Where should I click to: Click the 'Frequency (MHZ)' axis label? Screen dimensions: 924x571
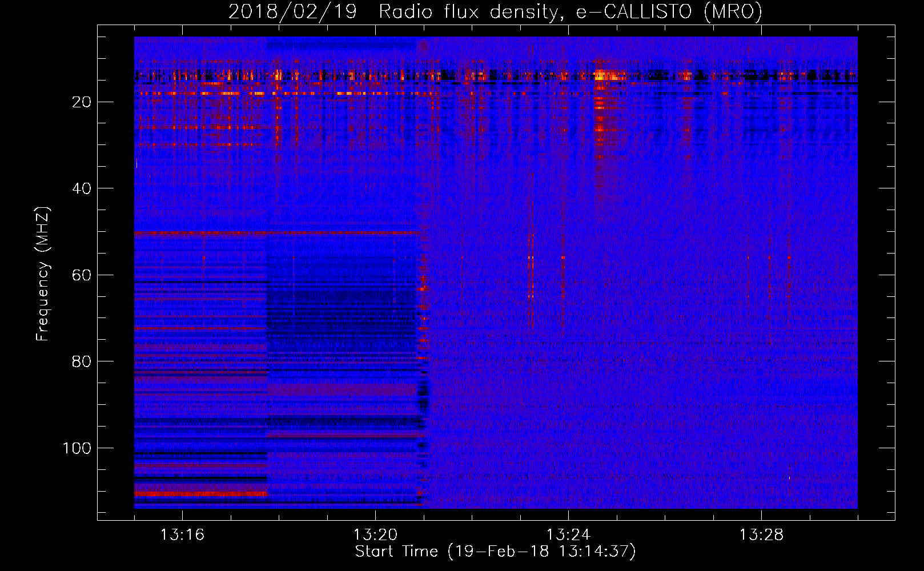click(43, 274)
